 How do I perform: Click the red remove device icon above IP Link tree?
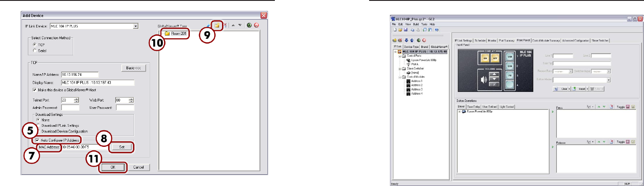[423, 40]
